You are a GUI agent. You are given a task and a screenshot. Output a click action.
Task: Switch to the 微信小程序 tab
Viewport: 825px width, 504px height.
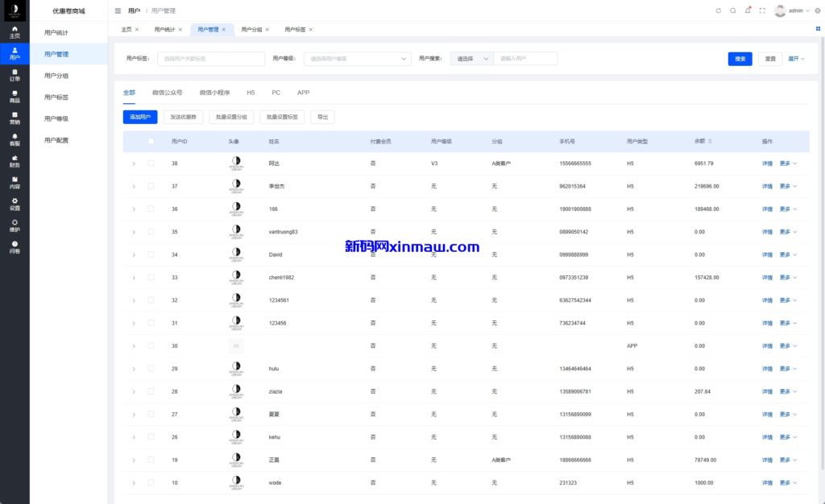pyautogui.click(x=214, y=93)
